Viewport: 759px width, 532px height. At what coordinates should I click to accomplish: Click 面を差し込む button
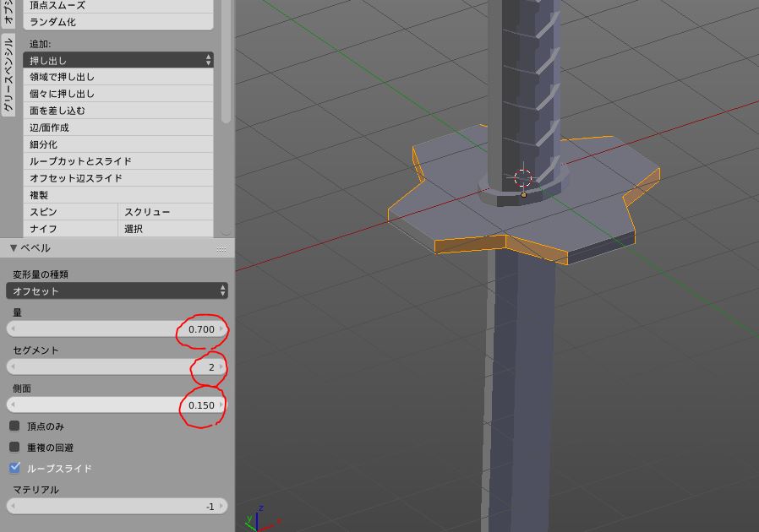(118, 111)
